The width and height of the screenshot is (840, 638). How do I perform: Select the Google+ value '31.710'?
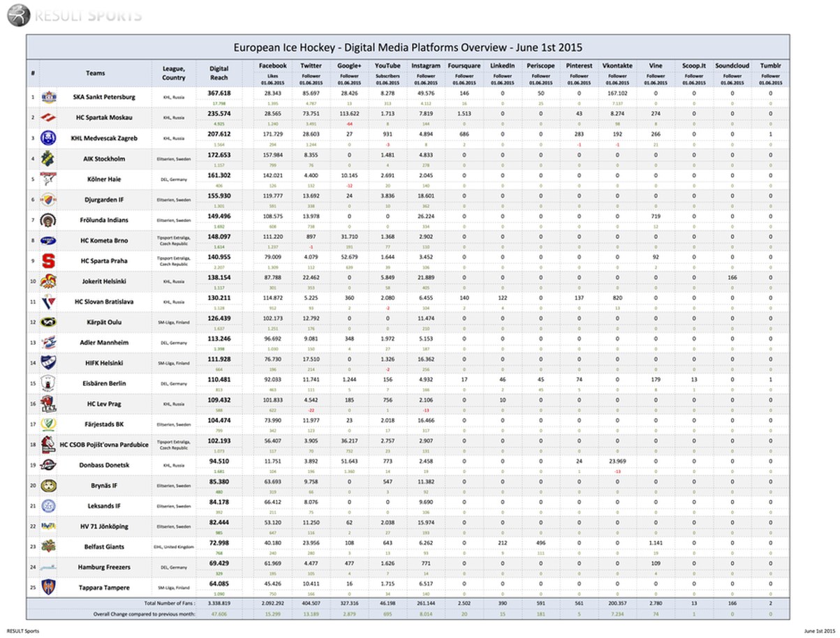tap(348, 237)
